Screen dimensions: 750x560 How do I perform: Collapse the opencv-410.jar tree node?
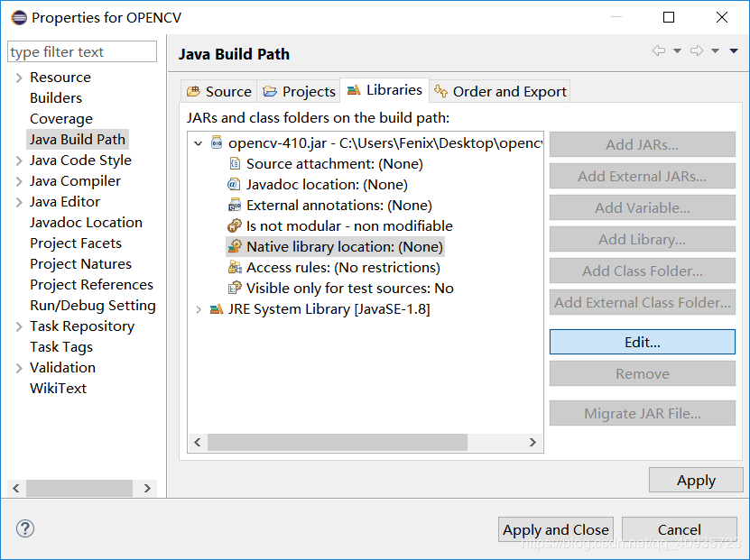[x=199, y=143]
